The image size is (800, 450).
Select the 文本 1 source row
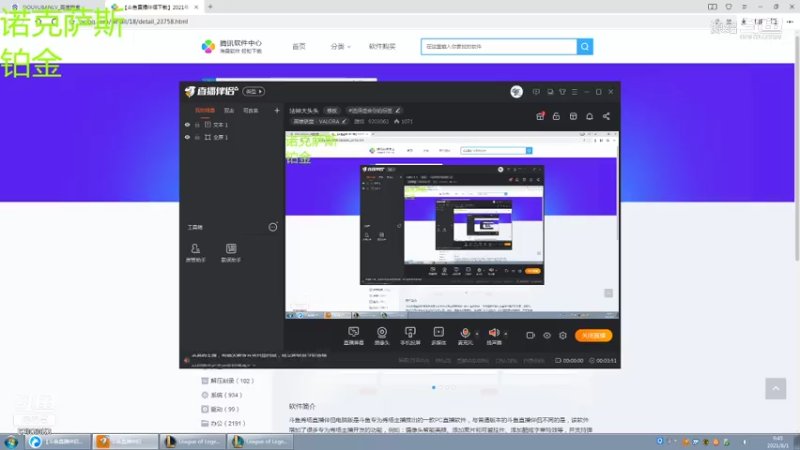click(x=232, y=124)
